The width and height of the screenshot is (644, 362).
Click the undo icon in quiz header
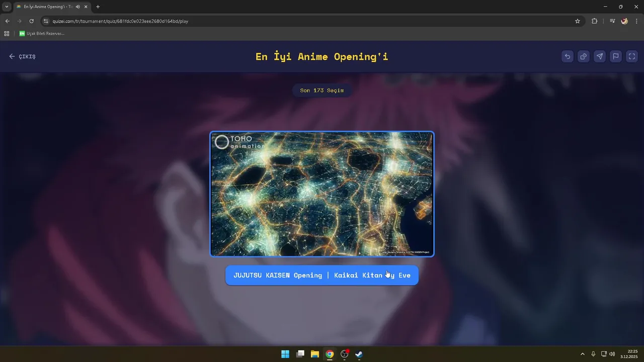568,56
